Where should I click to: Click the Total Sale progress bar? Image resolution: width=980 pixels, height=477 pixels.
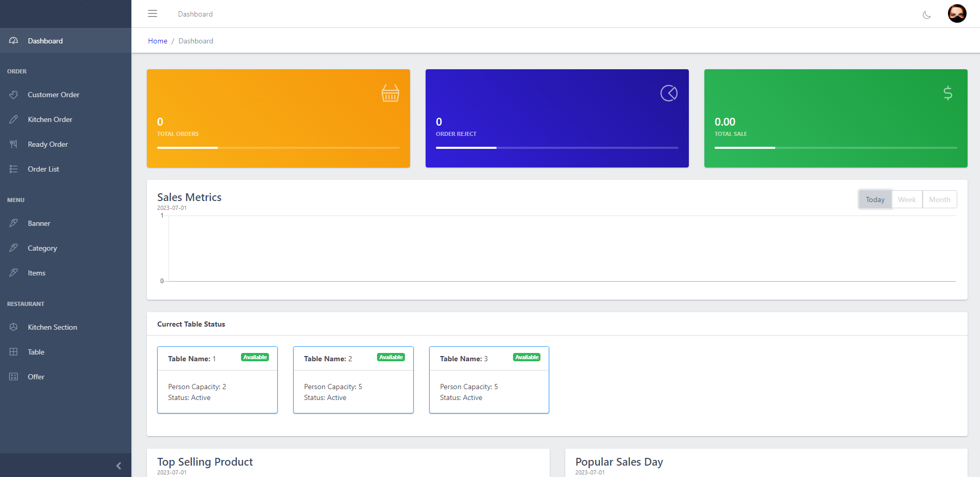(836, 148)
